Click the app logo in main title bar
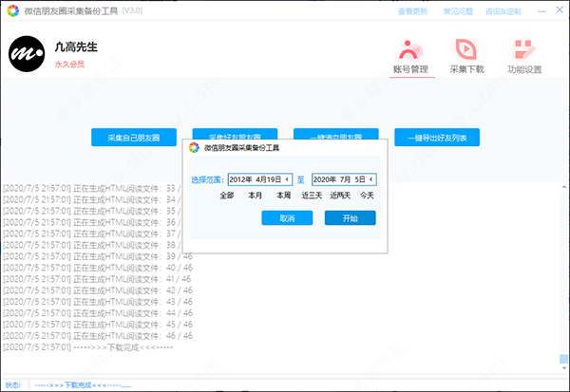The width and height of the screenshot is (570, 392). [12, 10]
